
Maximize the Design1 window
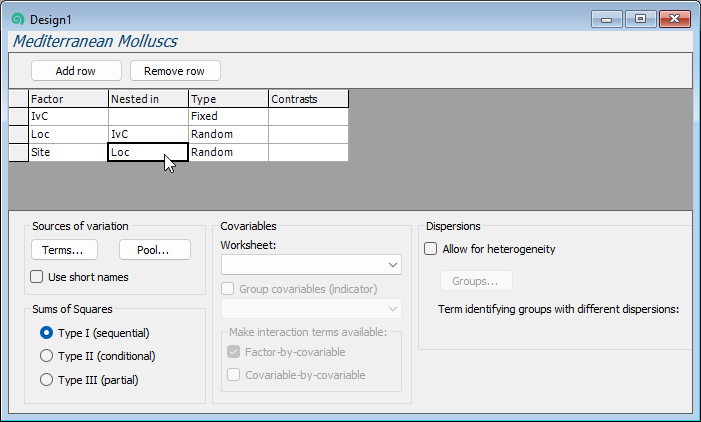[x=640, y=19]
